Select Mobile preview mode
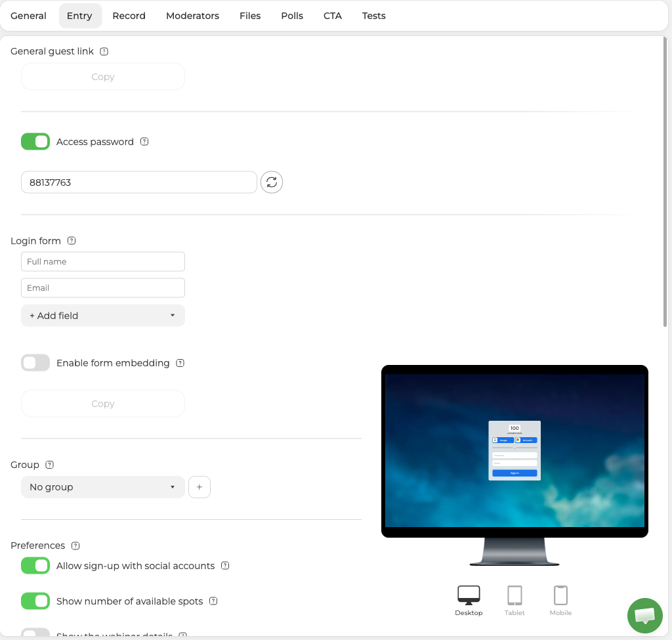Viewport: 672px width, 640px height. pyautogui.click(x=560, y=601)
